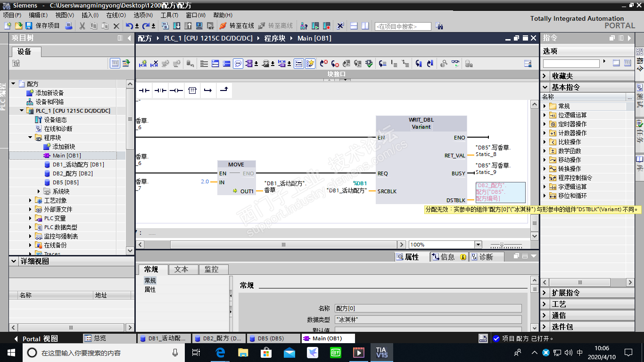Expand the 扩展指令 section
Screen dimensions: 644x362
[x=545, y=293]
